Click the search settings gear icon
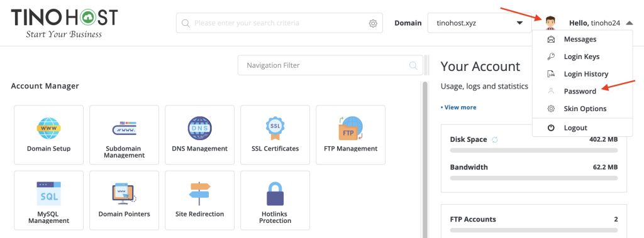Image resolution: width=644 pixels, height=238 pixels. (373, 23)
